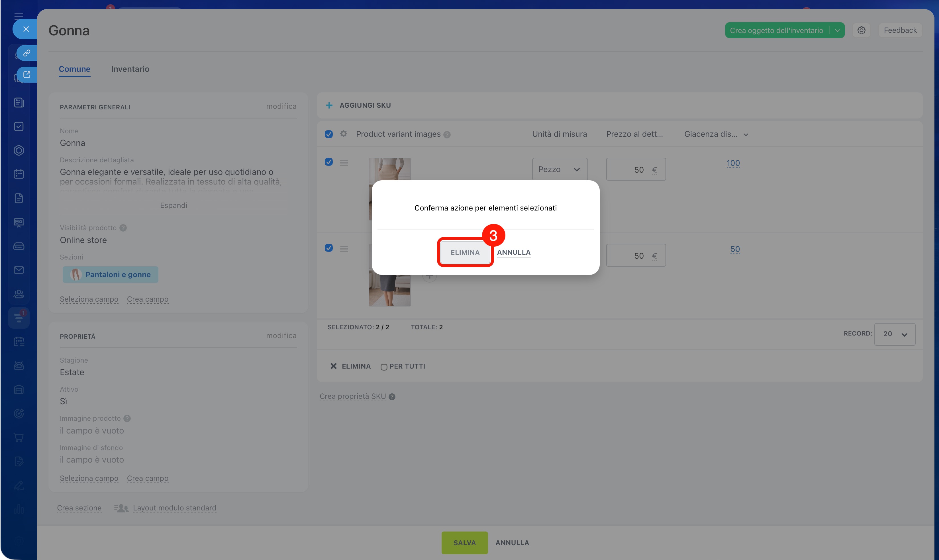The height and width of the screenshot is (560, 939).
Task: Click the open in new window icon
Action: coord(26,74)
